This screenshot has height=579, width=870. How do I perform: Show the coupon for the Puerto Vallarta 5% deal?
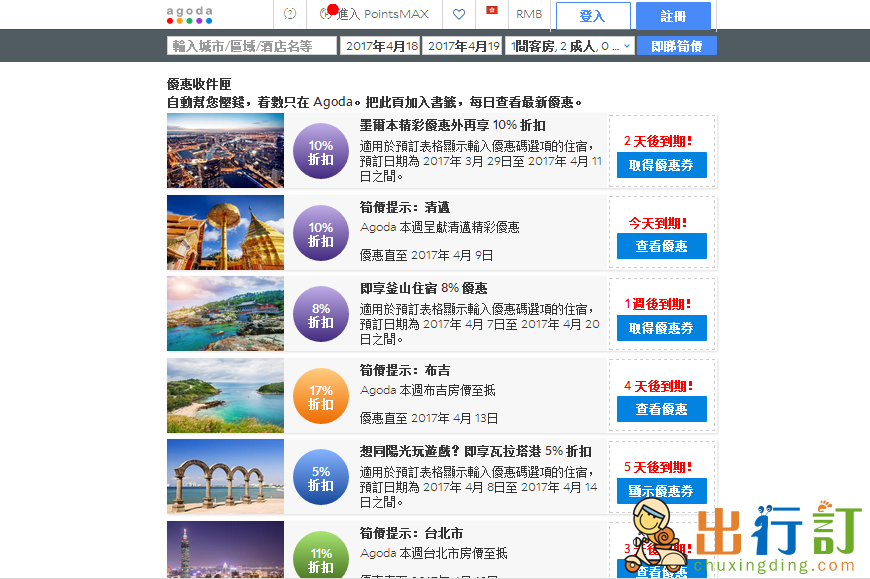tap(661, 491)
